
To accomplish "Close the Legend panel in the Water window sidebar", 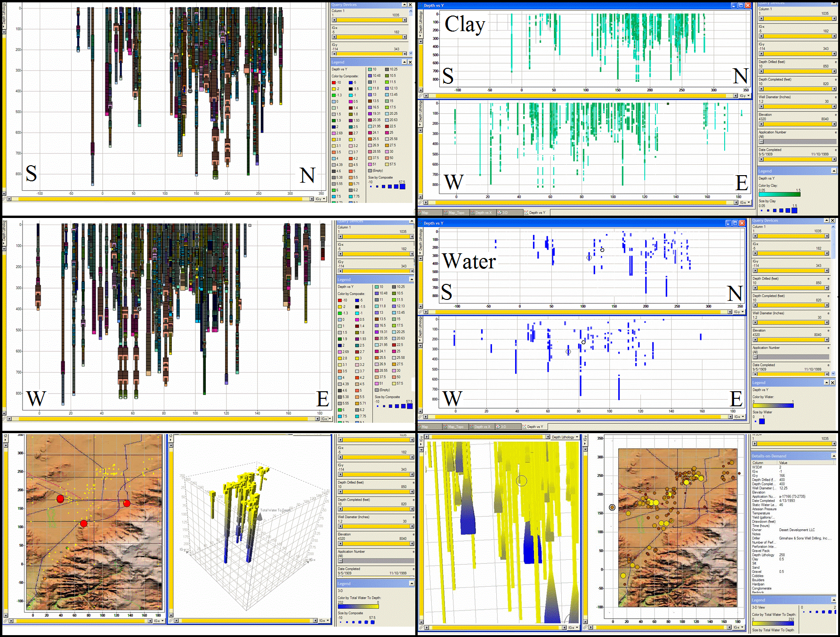I will 832,382.
